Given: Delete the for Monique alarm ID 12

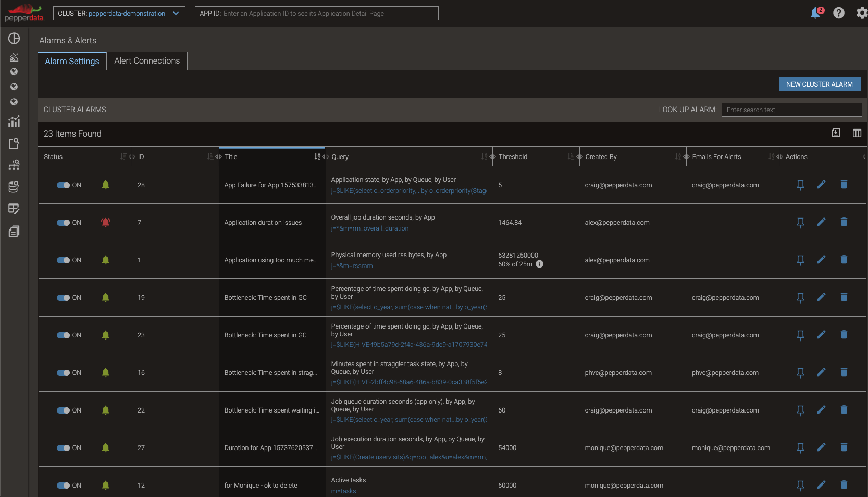Looking at the screenshot, I should [844, 485].
